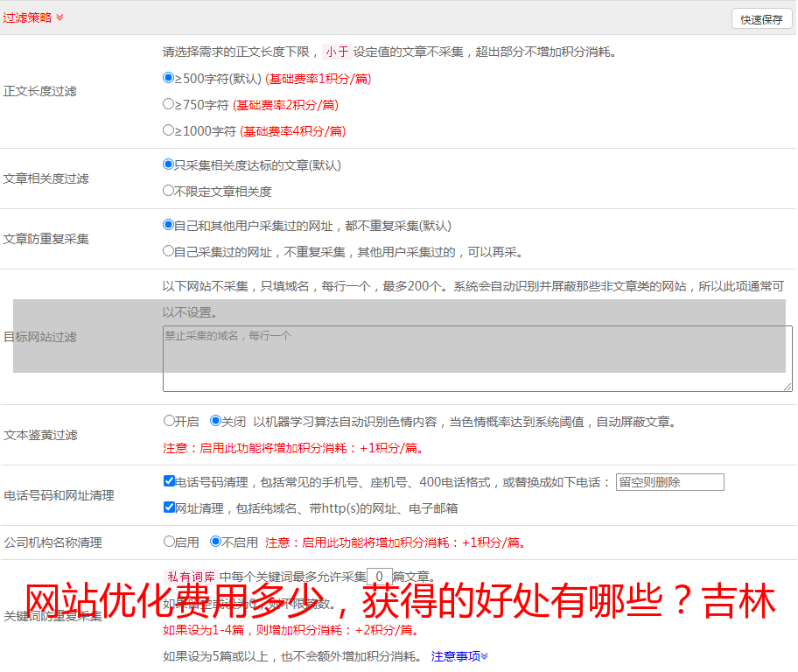This screenshot has height=672, width=798.
Task: Click the 正文长度过滤 row label
Action: (x=39, y=91)
